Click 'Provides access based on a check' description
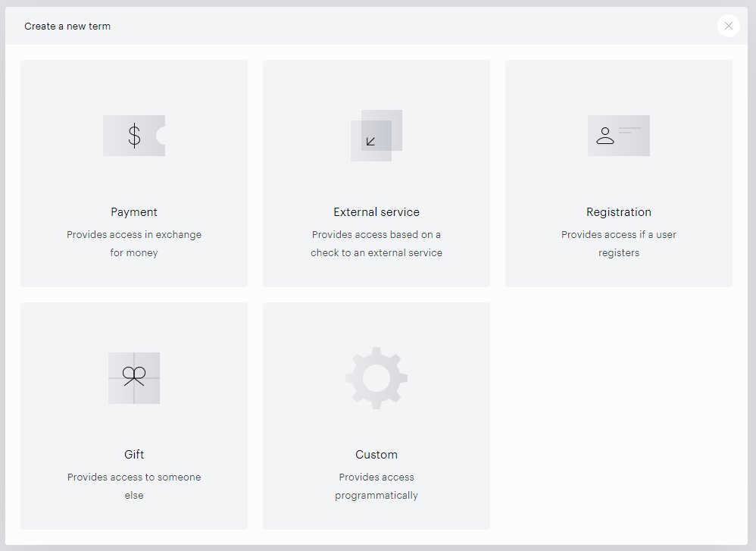Viewport: 756px width, 551px height. tap(376, 243)
